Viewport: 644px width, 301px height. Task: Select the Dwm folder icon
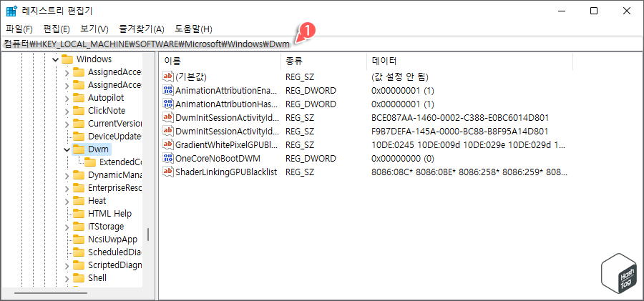point(79,149)
